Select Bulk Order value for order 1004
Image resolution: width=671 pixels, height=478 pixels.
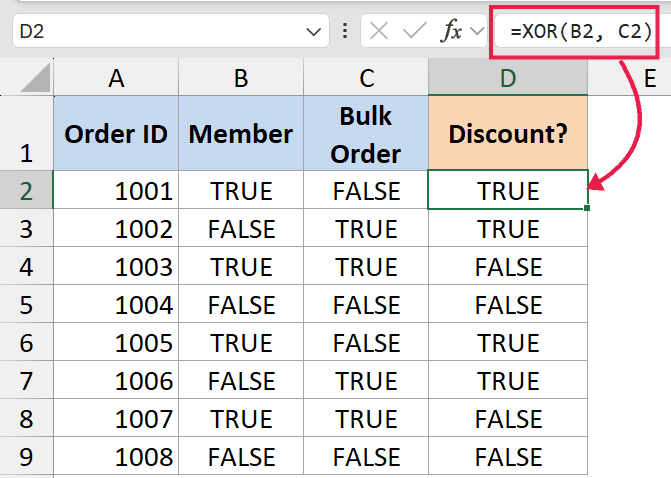(x=366, y=304)
